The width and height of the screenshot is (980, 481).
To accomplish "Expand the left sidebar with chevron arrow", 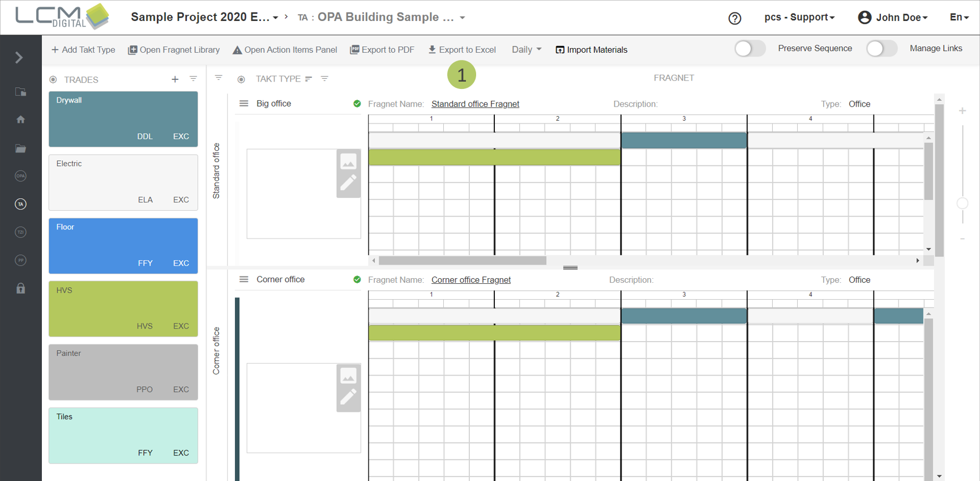I will click(x=19, y=58).
